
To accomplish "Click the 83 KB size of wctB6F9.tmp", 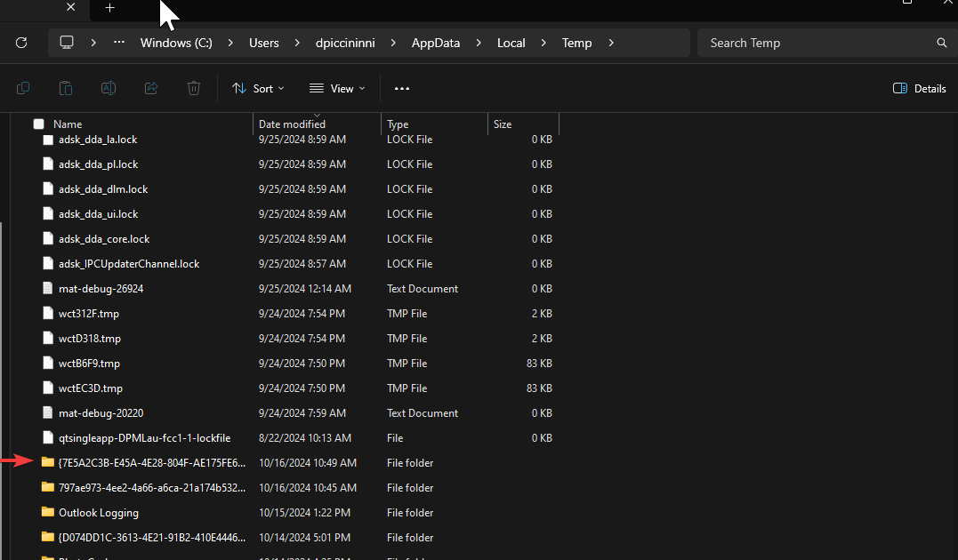I will coord(539,364).
